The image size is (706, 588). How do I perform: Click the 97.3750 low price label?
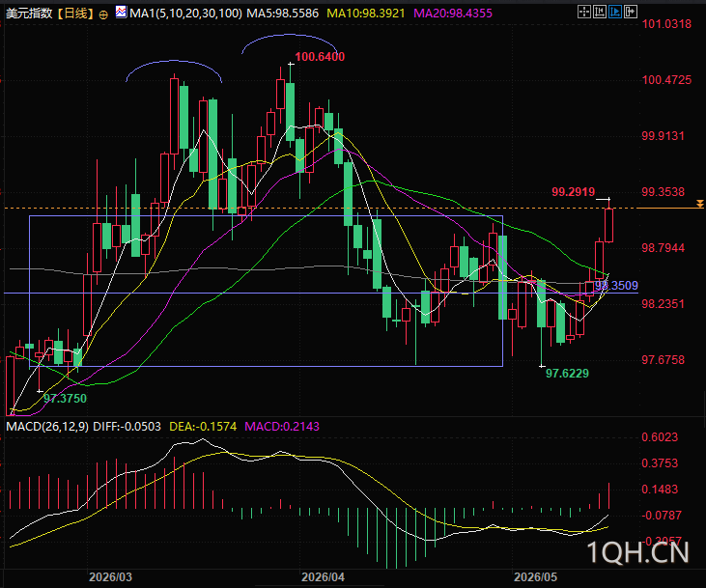(x=66, y=399)
